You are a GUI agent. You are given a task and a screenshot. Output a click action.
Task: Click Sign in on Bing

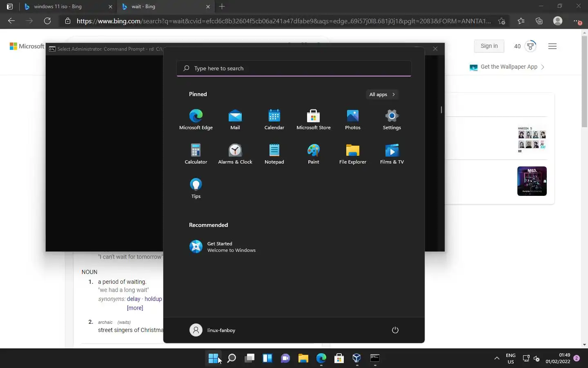[489, 46]
